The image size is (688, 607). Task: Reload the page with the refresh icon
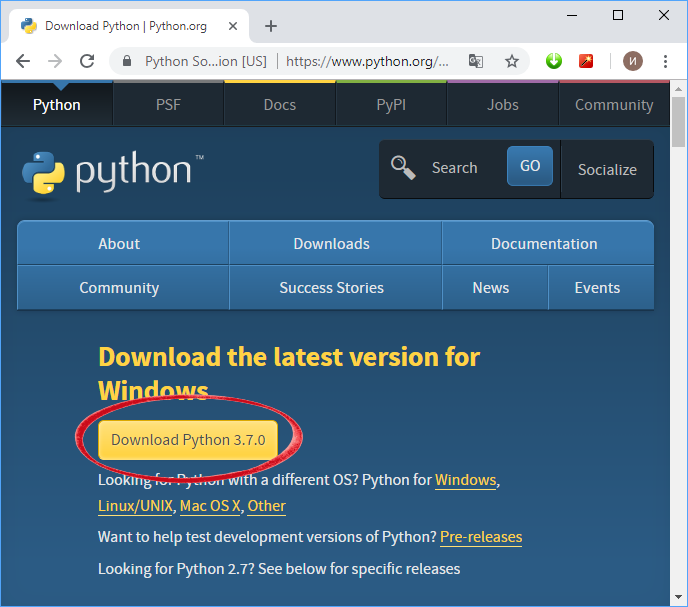87,61
